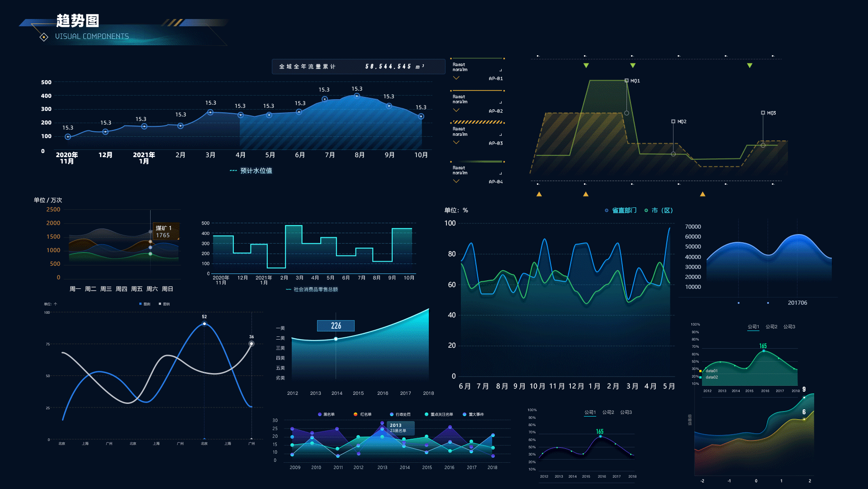
Task: Click the 201706 axis label
Action: [x=797, y=303]
